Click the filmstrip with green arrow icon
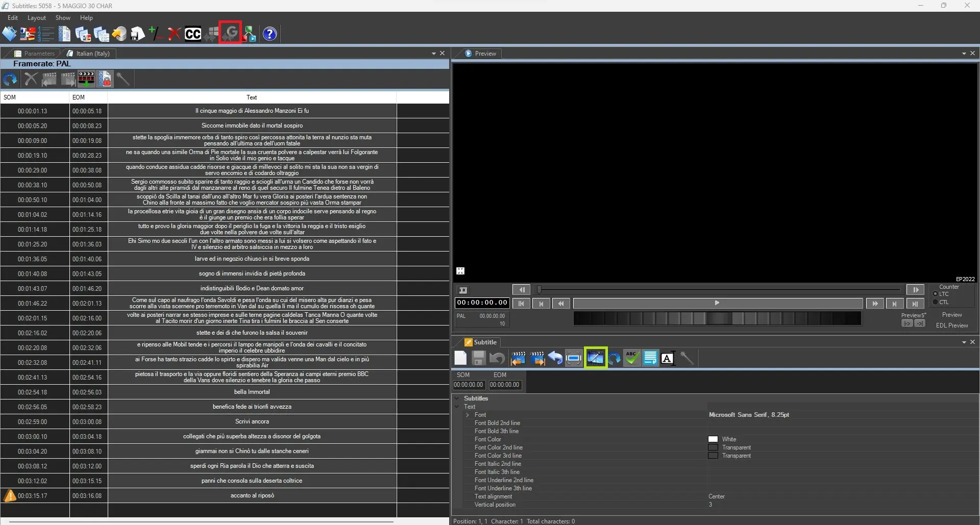The height and width of the screenshot is (525, 980). (86, 80)
